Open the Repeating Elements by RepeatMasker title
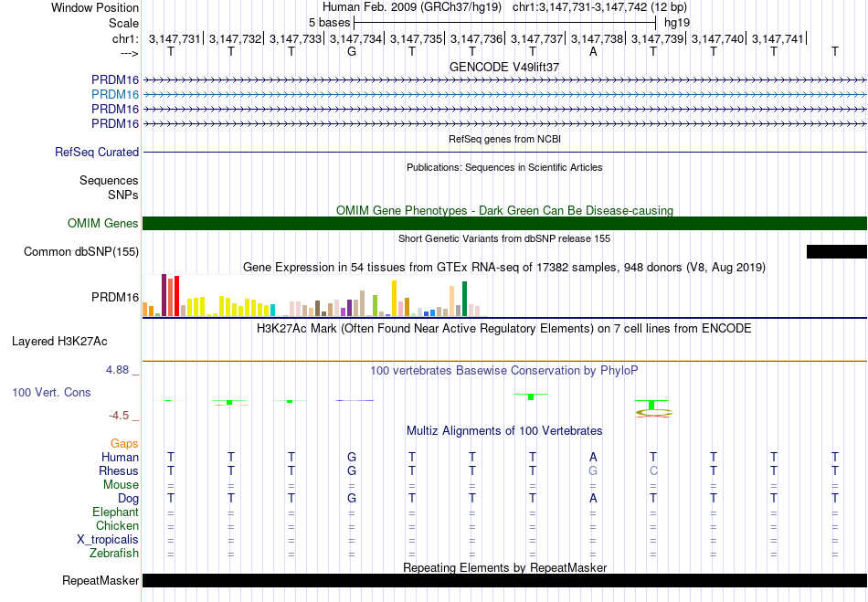Screen dimensions: 868x602 [x=504, y=567]
